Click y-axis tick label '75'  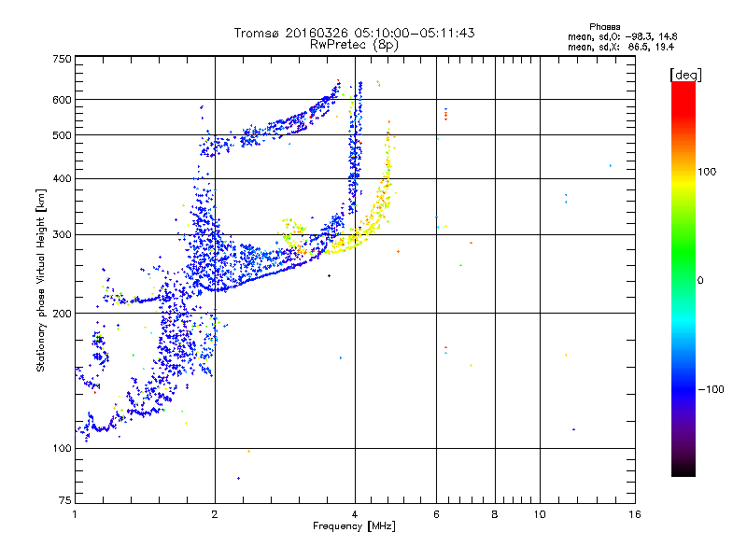64,500
